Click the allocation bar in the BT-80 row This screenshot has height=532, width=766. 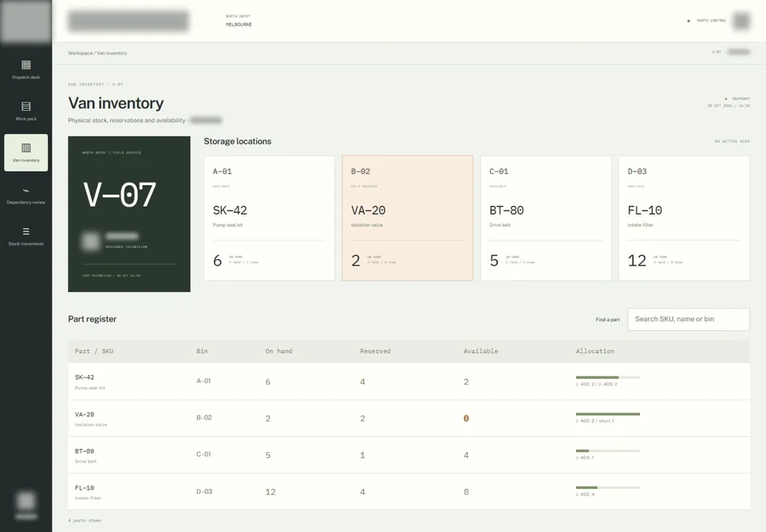pos(608,451)
